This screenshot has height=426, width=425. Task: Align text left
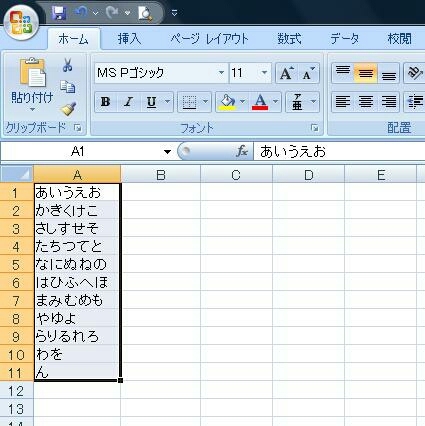tap(343, 102)
